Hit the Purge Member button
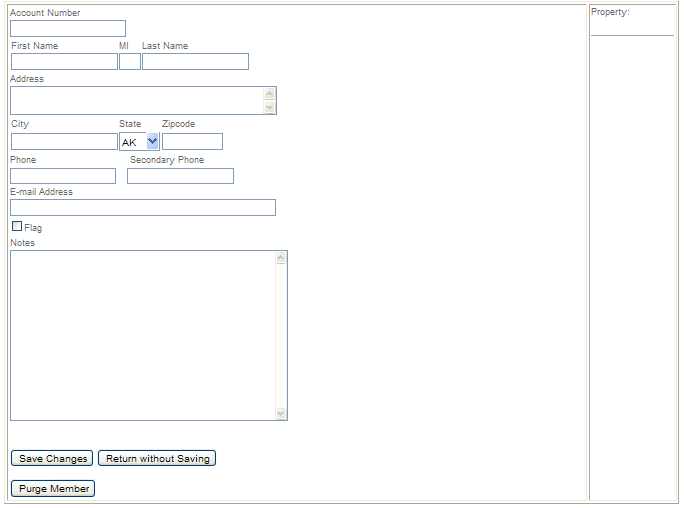The width and height of the screenshot is (684, 508). (53, 489)
